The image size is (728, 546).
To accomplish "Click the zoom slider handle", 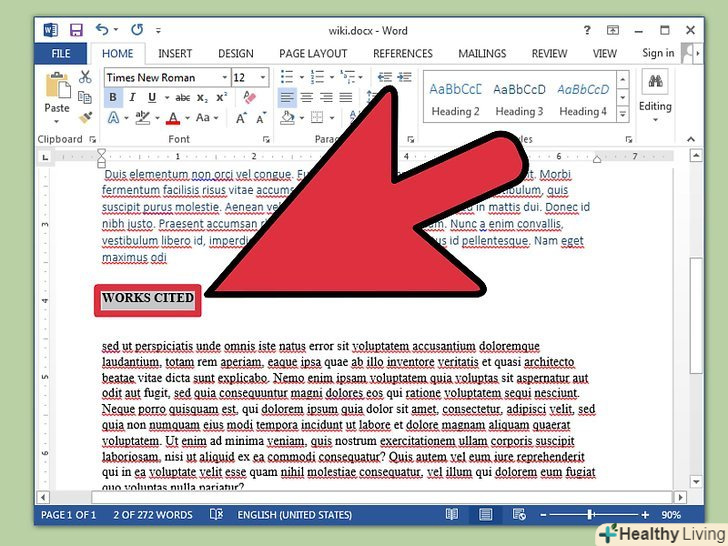I will tap(590, 514).
